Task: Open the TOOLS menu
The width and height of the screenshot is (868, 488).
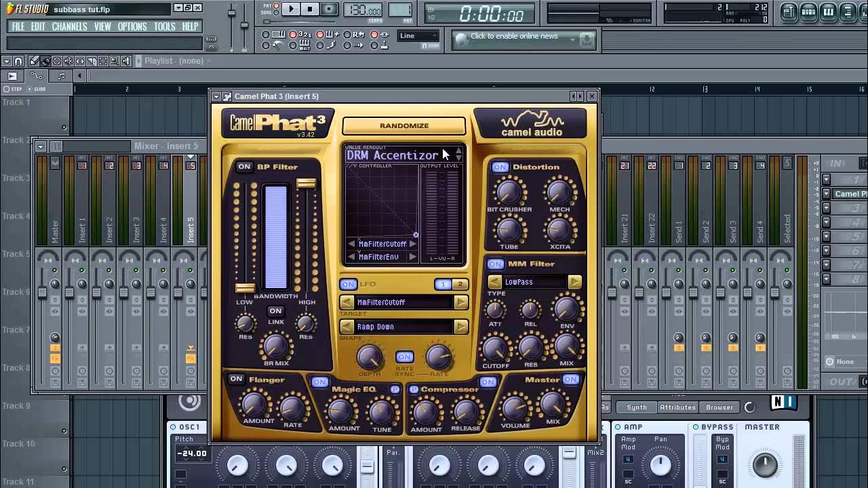Action: tap(164, 26)
